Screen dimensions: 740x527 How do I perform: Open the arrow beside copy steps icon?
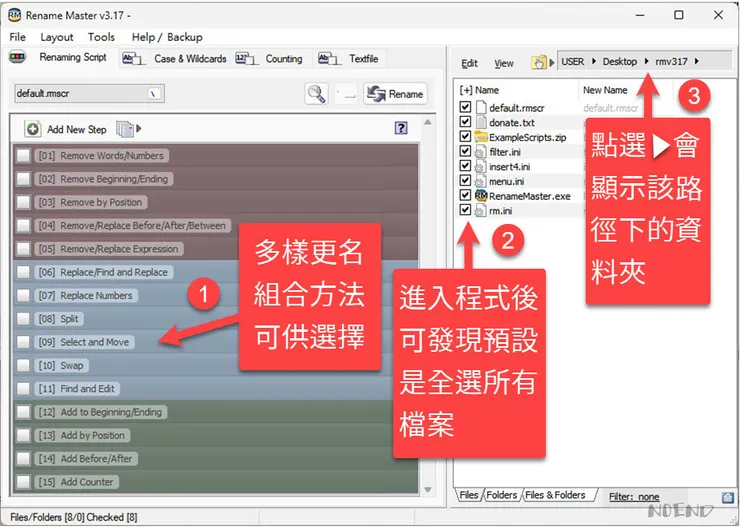point(139,128)
